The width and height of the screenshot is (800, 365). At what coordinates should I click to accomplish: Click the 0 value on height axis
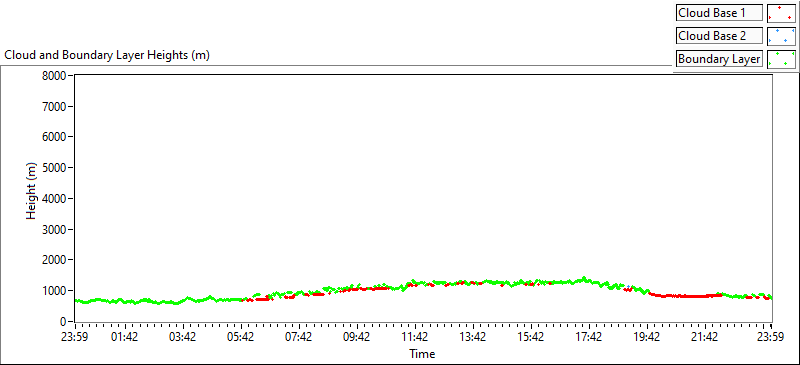(63, 322)
